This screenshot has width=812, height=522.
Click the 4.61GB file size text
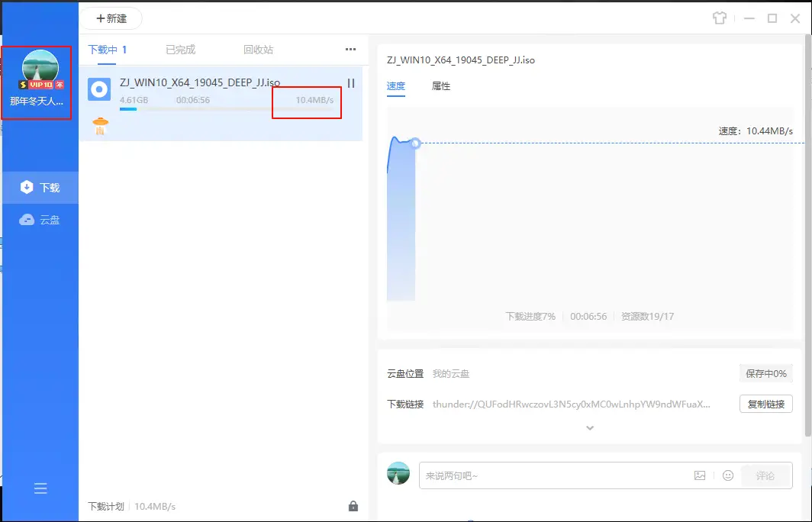point(134,100)
